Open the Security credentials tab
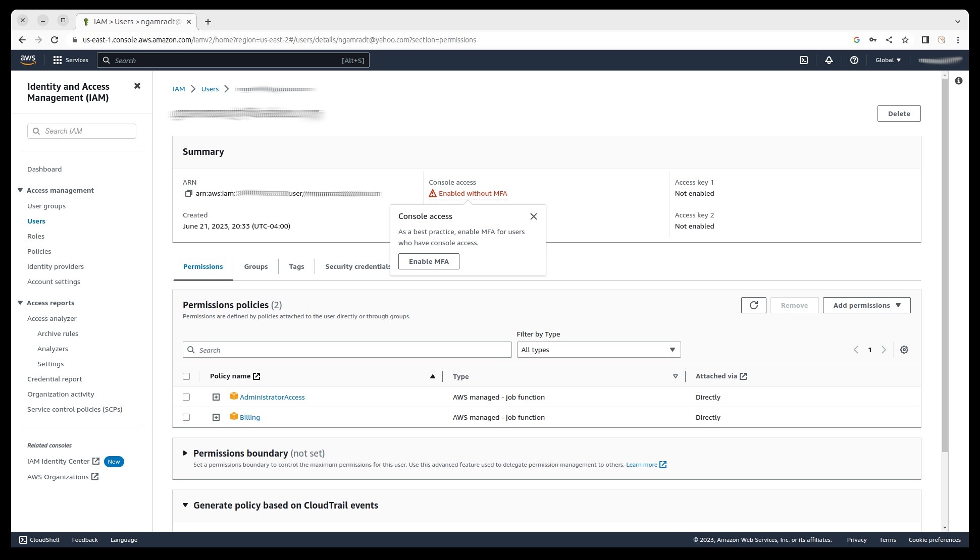This screenshot has height=560, width=980. (357, 266)
